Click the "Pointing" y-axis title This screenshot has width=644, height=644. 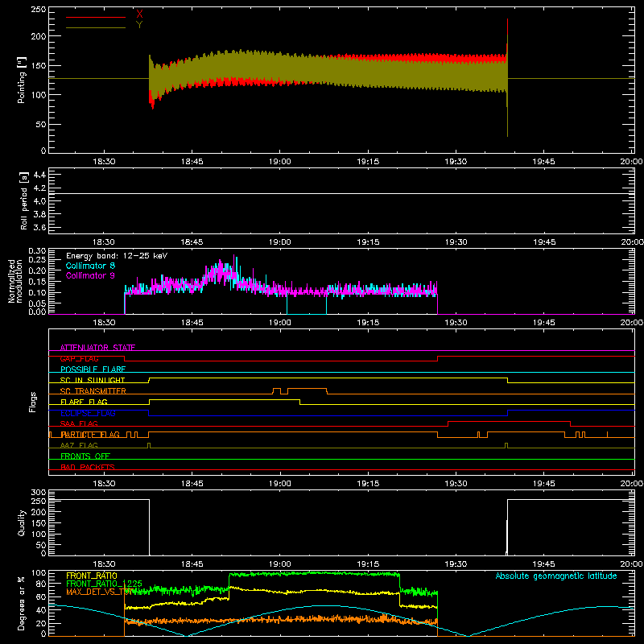(22, 80)
